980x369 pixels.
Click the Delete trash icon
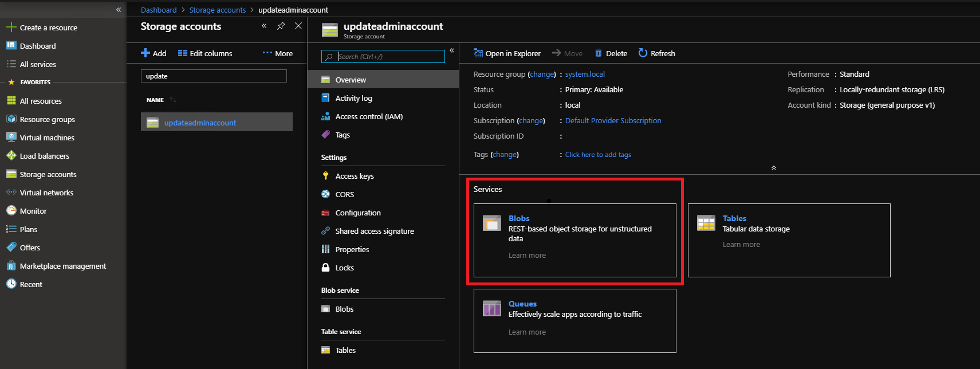(599, 53)
